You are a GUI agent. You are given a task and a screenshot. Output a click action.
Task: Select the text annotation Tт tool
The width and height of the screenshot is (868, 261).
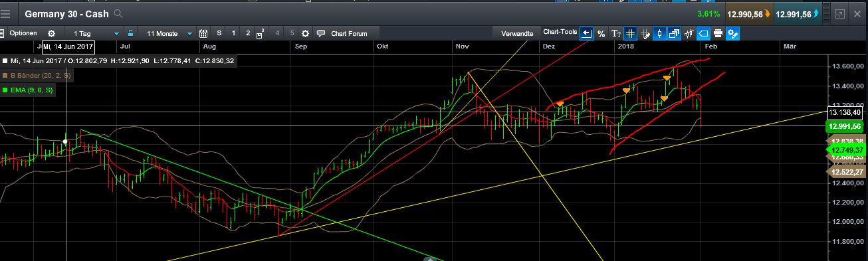tap(615, 33)
